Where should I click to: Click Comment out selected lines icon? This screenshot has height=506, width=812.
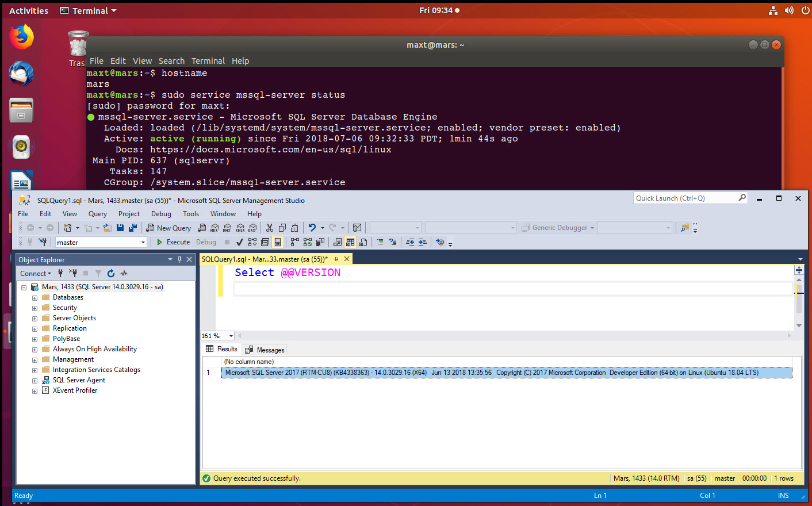380,242
